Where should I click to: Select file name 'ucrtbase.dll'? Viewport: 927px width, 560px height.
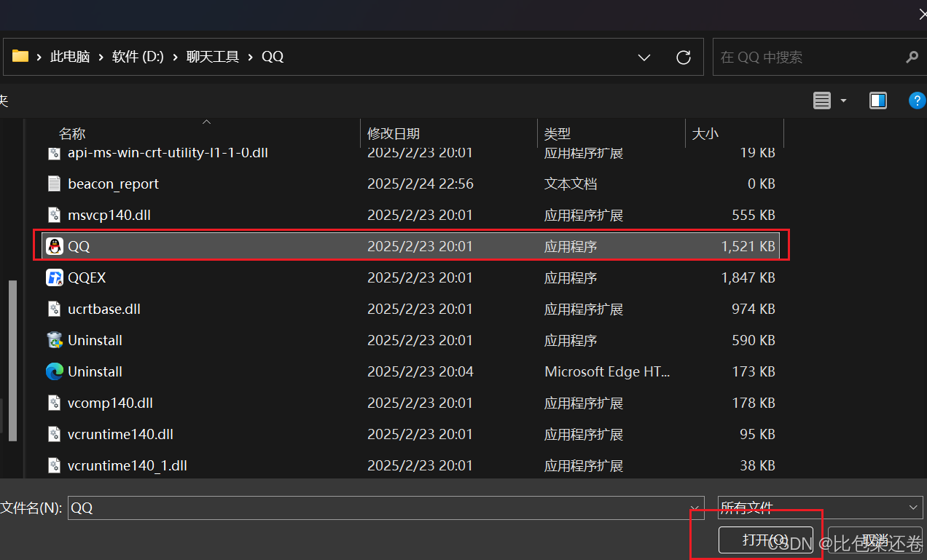click(x=104, y=309)
